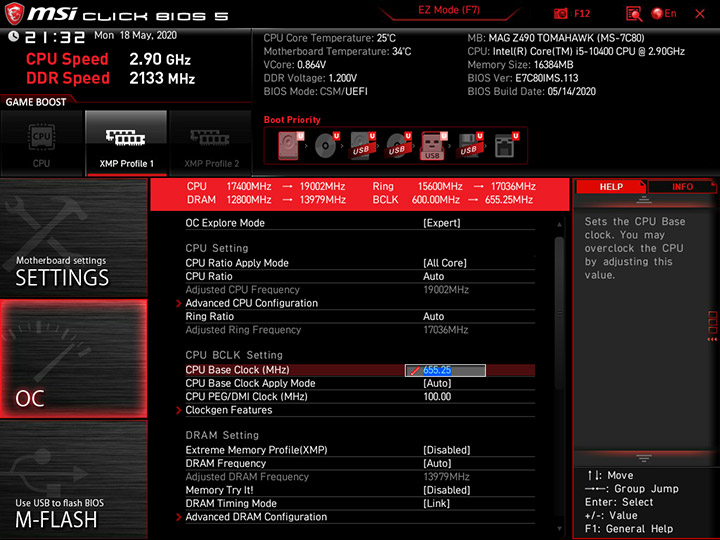Open the M-FLASH BIOS flashing section
720x540 pixels.
pyautogui.click(x=73, y=479)
